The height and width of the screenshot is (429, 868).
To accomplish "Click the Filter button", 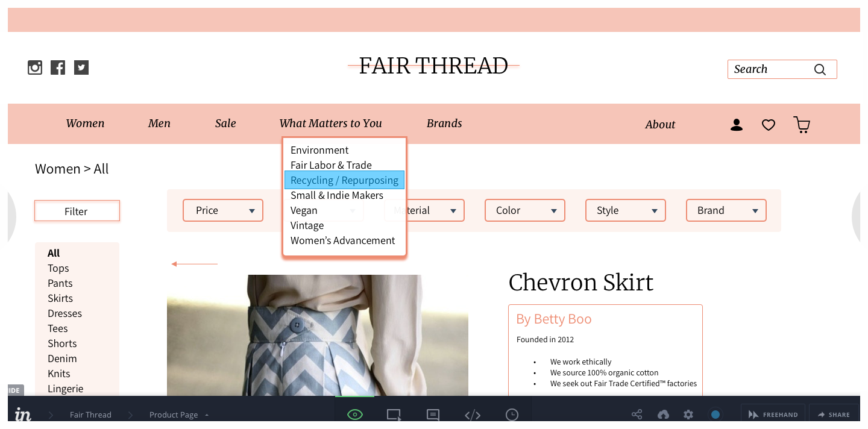I will (77, 211).
